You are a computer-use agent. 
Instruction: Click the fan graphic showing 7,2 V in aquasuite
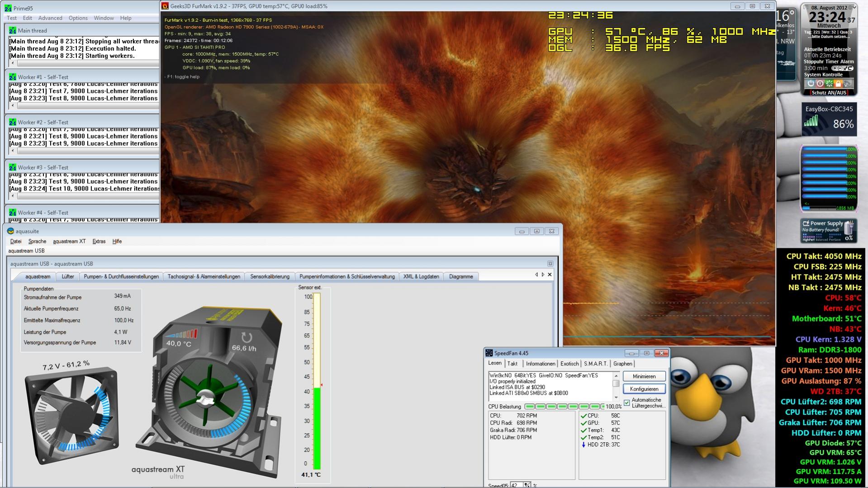(72, 416)
